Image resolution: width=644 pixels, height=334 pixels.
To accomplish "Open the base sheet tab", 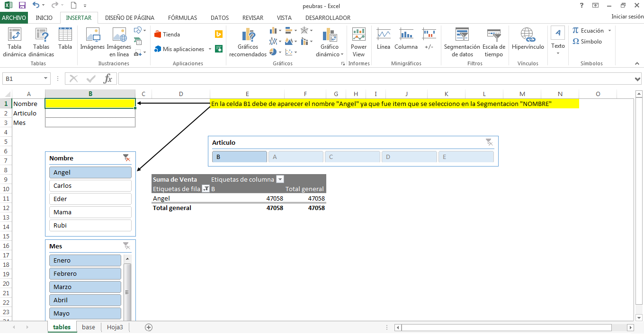I will tap(88, 327).
